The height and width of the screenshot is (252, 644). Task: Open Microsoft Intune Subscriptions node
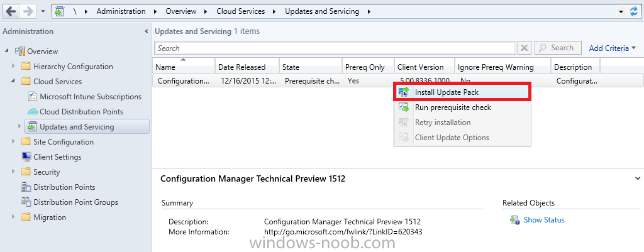pos(91,96)
